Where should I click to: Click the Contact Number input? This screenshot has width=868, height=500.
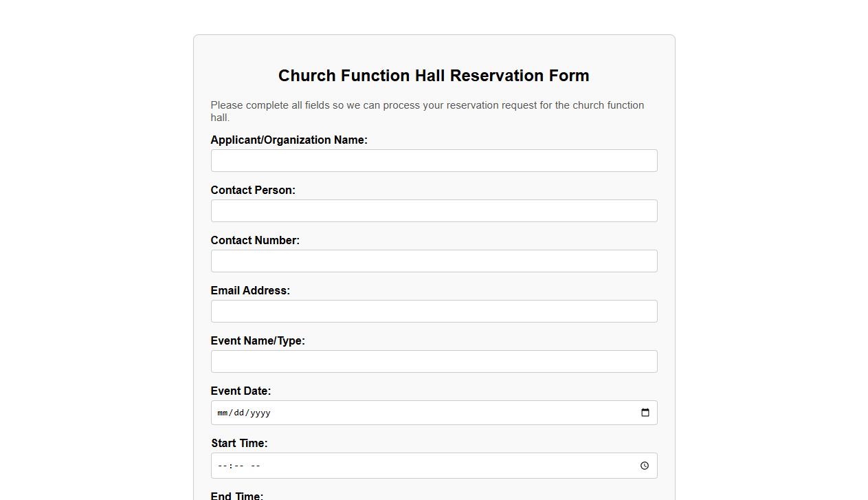pyautogui.click(x=434, y=261)
